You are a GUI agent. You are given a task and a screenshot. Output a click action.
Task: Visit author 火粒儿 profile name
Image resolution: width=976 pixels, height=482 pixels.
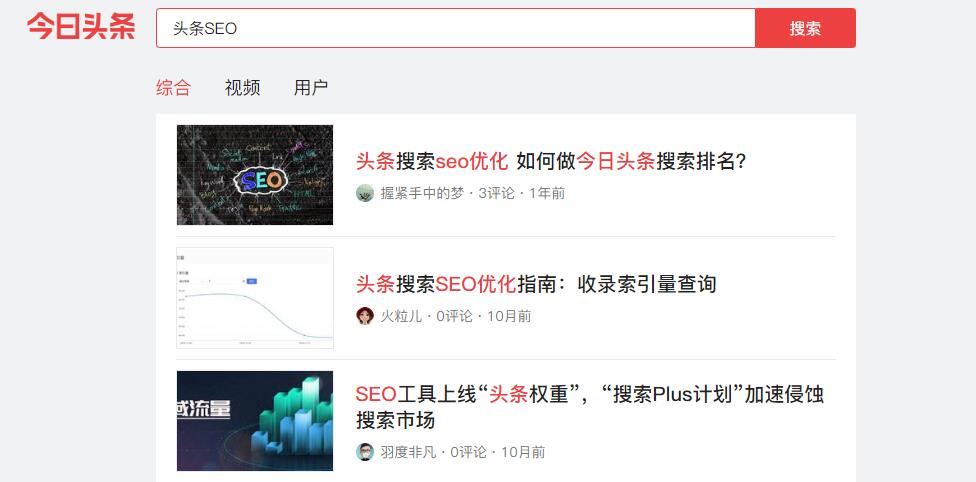pos(401,316)
